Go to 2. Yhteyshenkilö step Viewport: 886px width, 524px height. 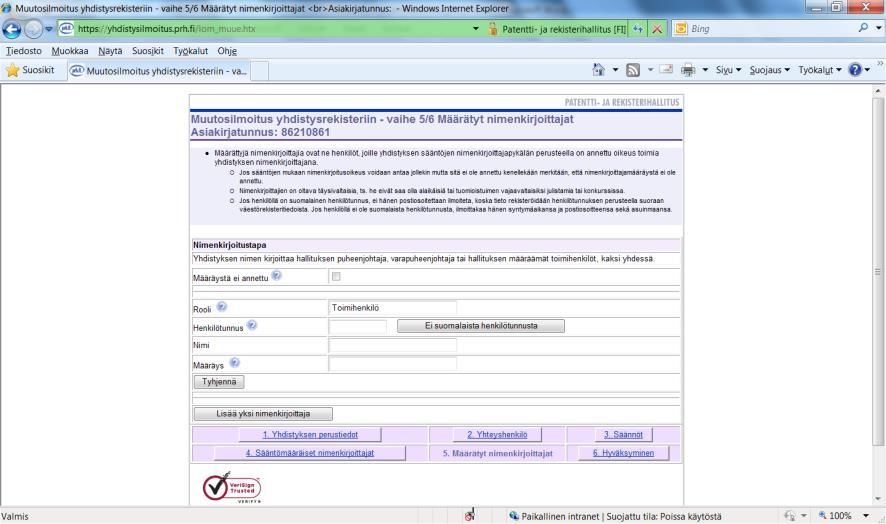pyautogui.click(x=497, y=435)
